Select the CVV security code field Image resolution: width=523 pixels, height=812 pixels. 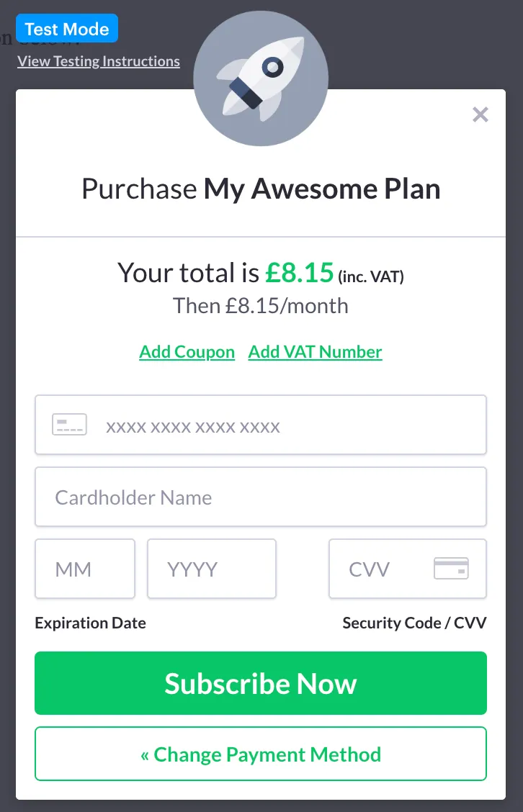[389, 569]
